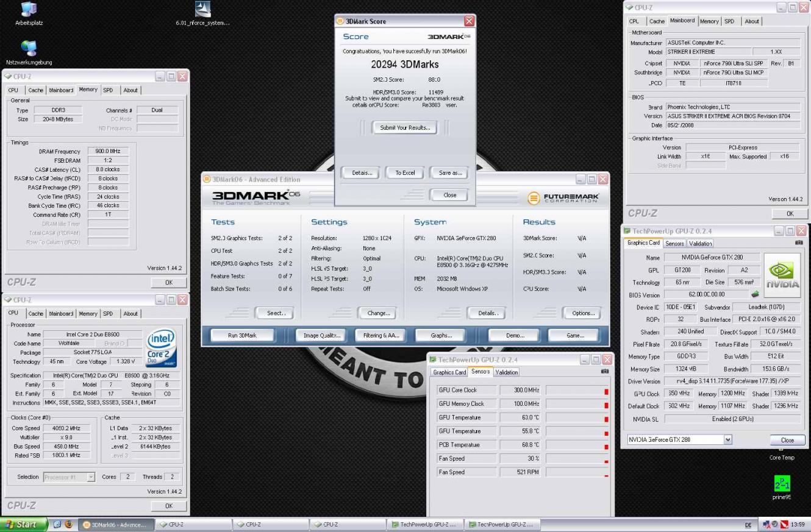Screen dimensions: 811x532
Task: Click the Core Voltage 1.328 V field
Action: pos(124,362)
